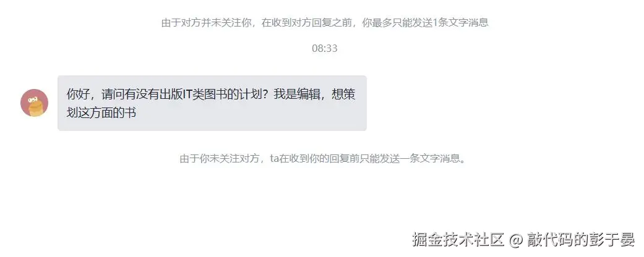Click 1条文字消息 in the top notice
The width and height of the screenshot is (644, 257).
pos(462,22)
